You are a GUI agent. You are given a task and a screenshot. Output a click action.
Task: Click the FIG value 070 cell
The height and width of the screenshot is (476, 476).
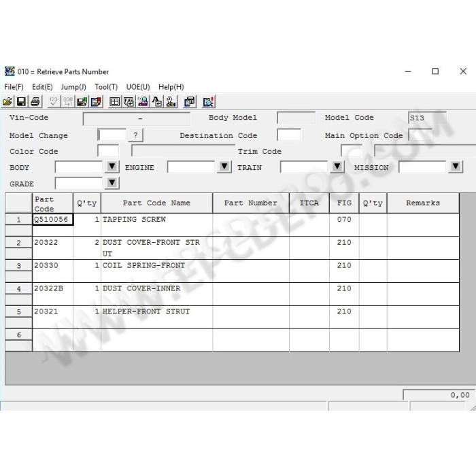click(344, 225)
